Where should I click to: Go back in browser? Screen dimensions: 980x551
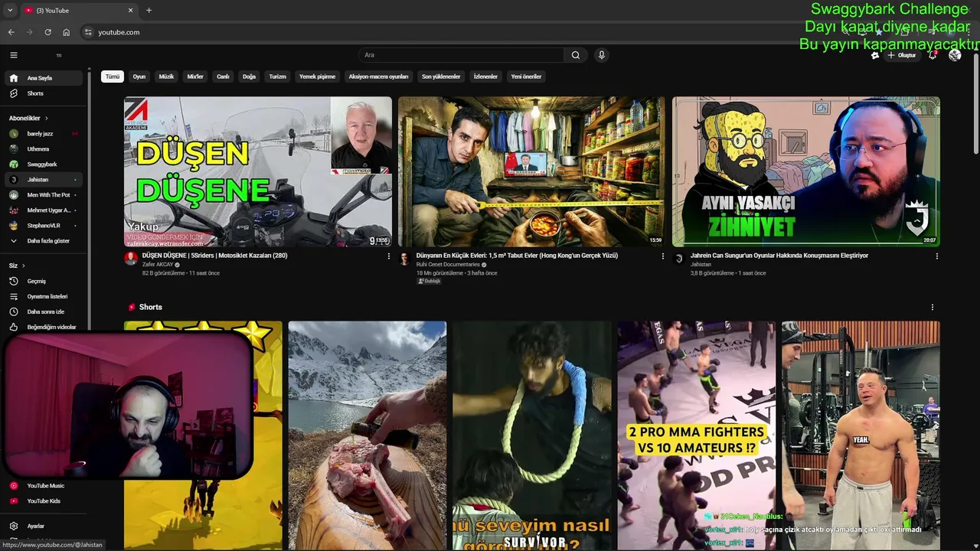tap(11, 32)
